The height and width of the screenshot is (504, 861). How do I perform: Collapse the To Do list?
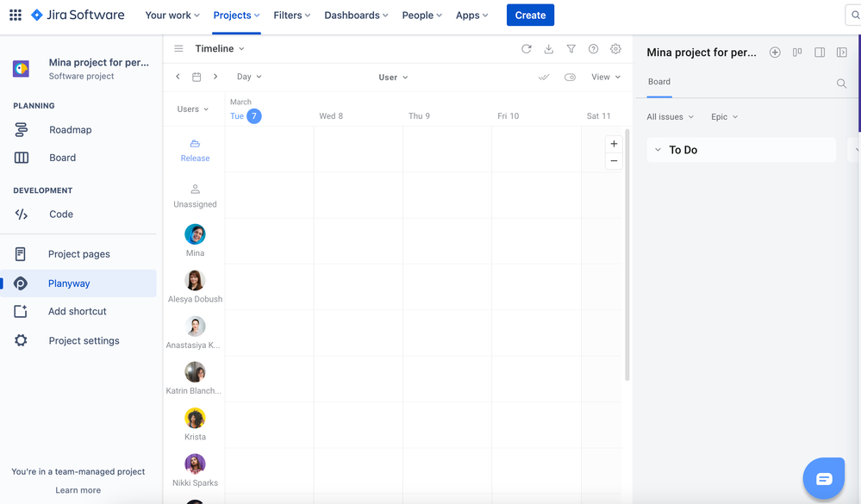coord(658,150)
